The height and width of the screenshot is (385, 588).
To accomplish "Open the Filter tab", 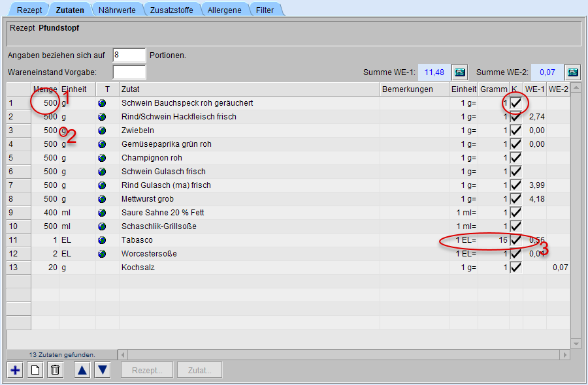I will 265,10.
